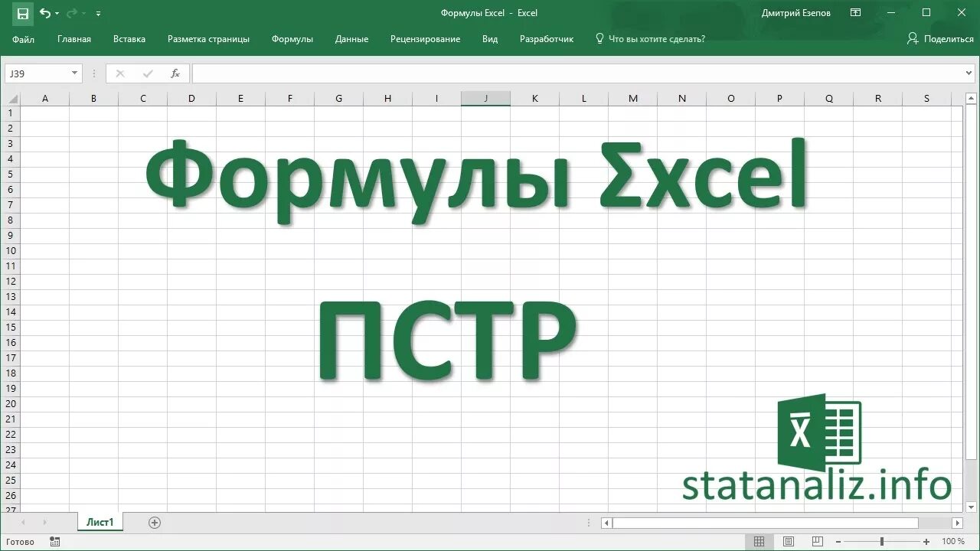
Task: Open the Ribbon Display Options icon
Action: point(856,13)
